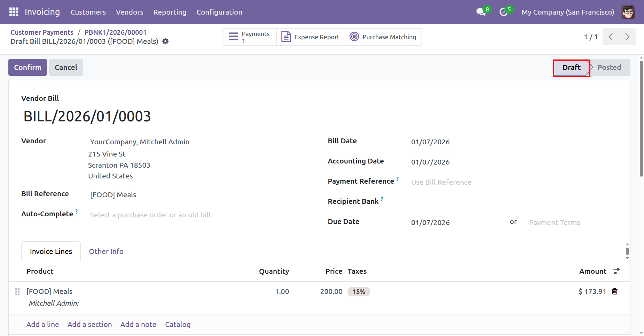Open the discuss messages icon
Viewport: 644px width, 336px height.
click(x=481, y=12)
